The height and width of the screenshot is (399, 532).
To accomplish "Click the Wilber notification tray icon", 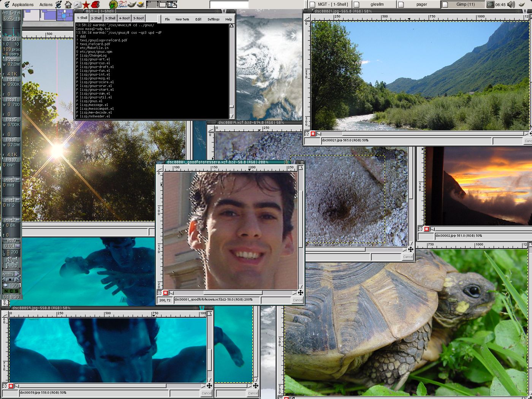I will [522, 5].
